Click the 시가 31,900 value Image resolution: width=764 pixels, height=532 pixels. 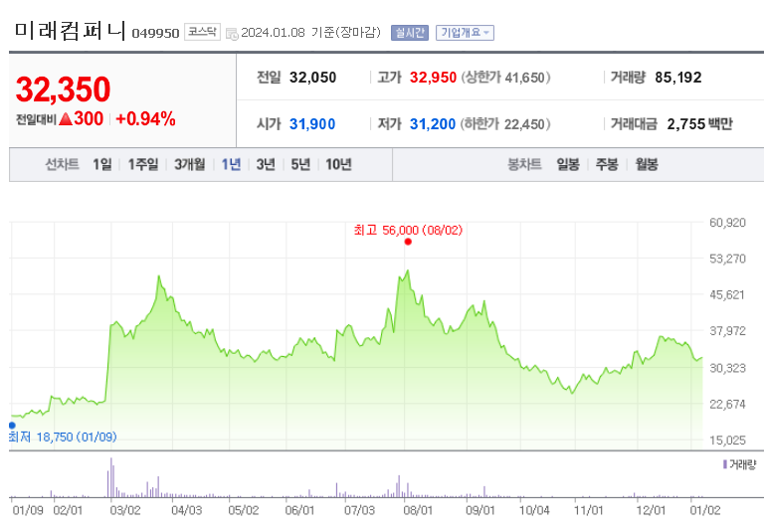pyautogui.click(x=312, y=124)
